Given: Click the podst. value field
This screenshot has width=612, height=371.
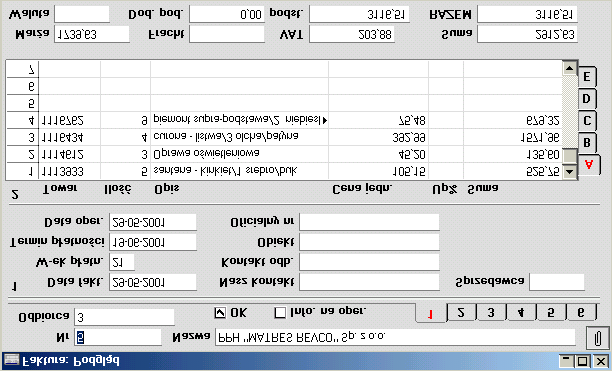Looking at the screenshot, I should pos(359,14).
